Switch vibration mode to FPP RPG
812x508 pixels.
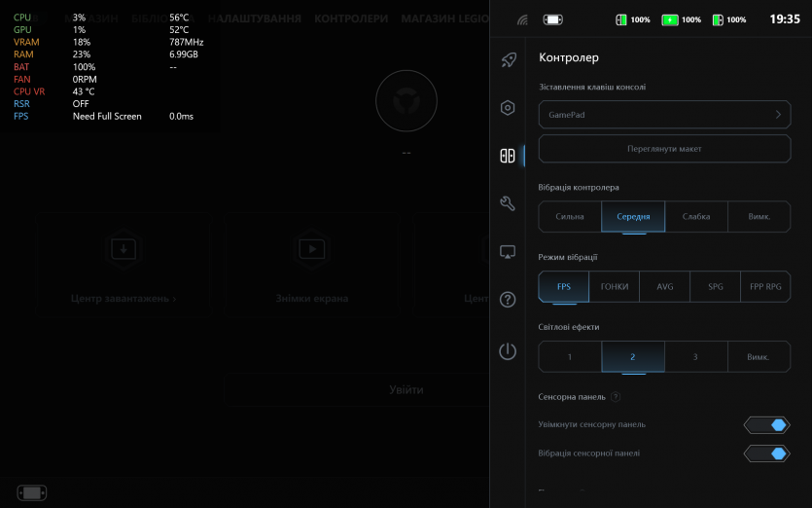(x=765, y=287)
